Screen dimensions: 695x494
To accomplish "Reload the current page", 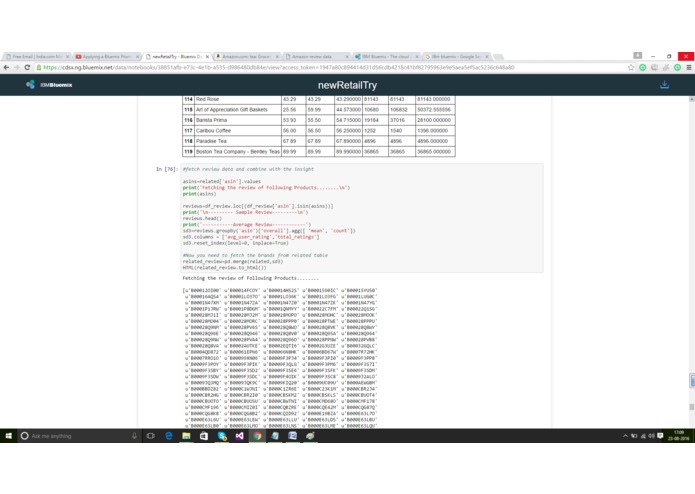I will point(27,67).
